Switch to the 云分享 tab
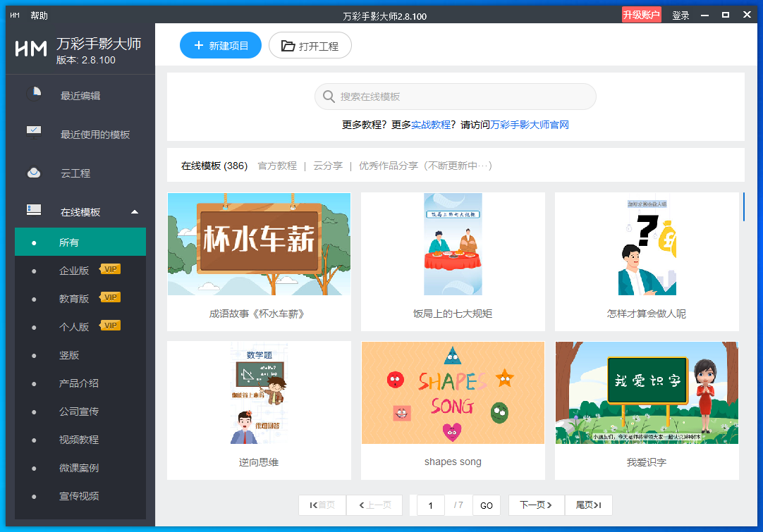763x532 pixels. pos(328,166)
